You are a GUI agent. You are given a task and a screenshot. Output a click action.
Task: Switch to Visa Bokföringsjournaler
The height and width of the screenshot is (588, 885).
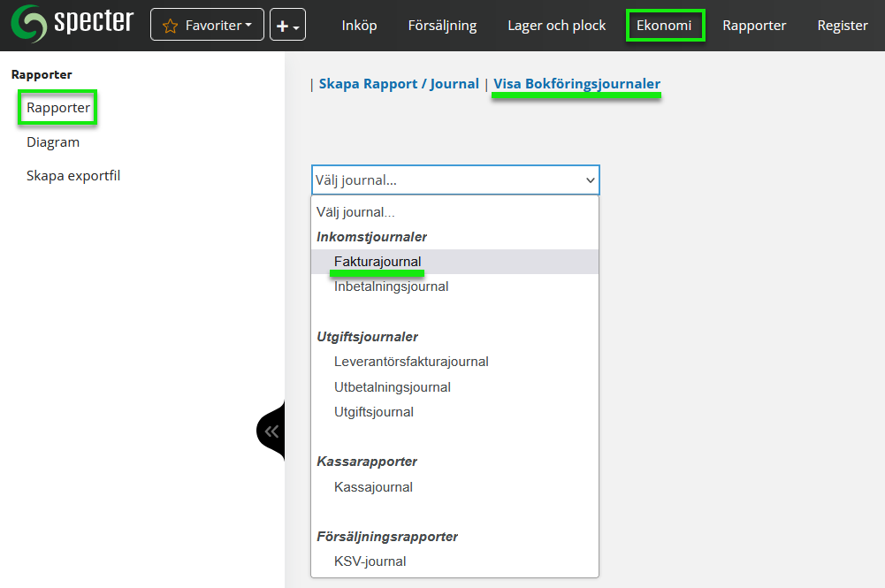(576, 84)
